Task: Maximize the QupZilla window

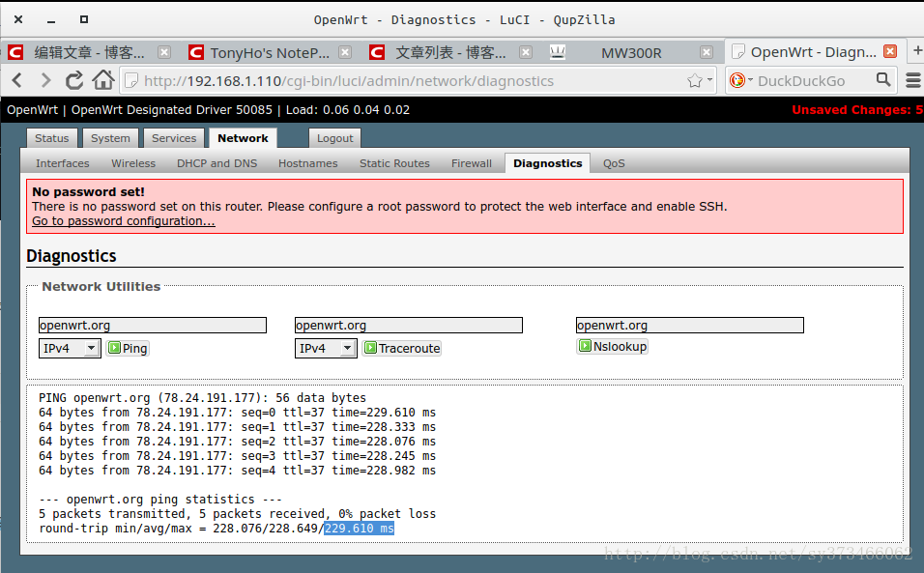Action: click(84, 19)
